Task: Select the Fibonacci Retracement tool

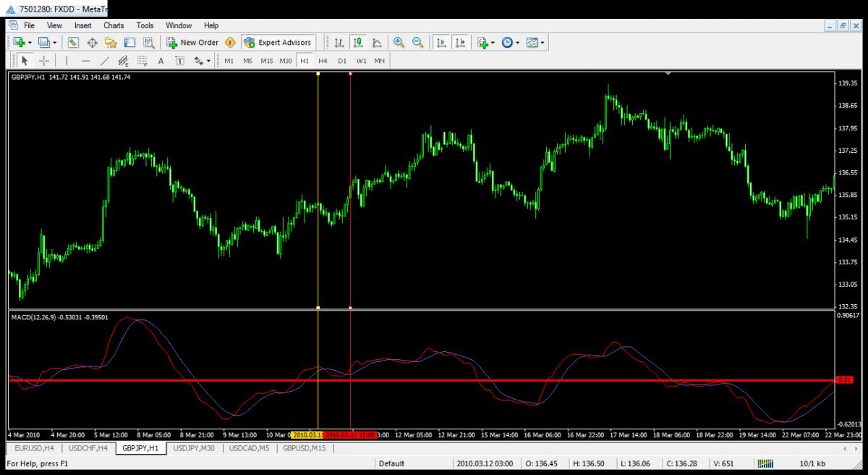Action: (142, 61)
